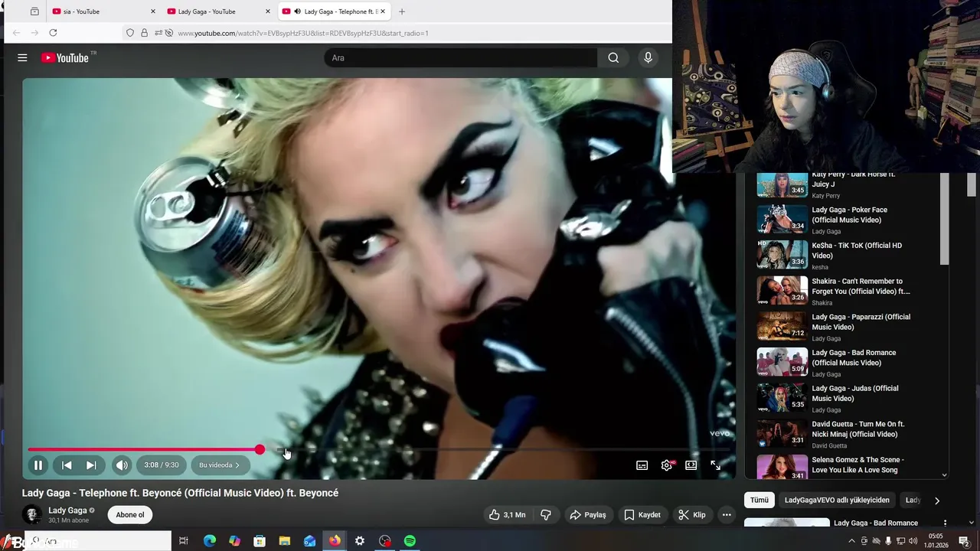Show hidden system tray icons
This screenshot has height=551, width=980.
click(851, 541)
